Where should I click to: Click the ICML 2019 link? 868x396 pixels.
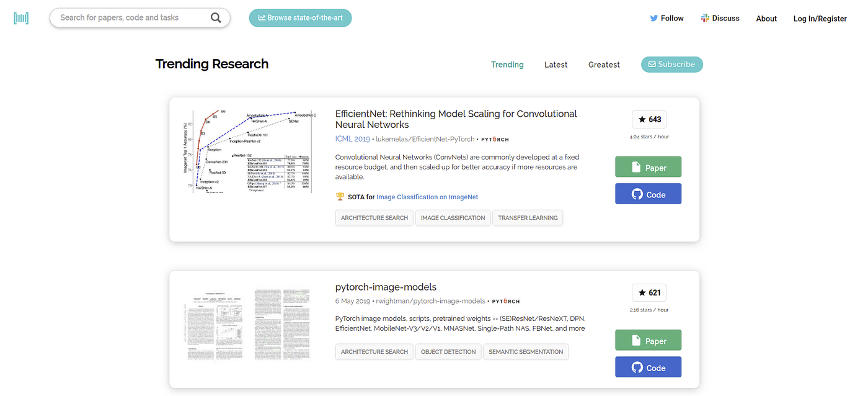pos(352,139)
